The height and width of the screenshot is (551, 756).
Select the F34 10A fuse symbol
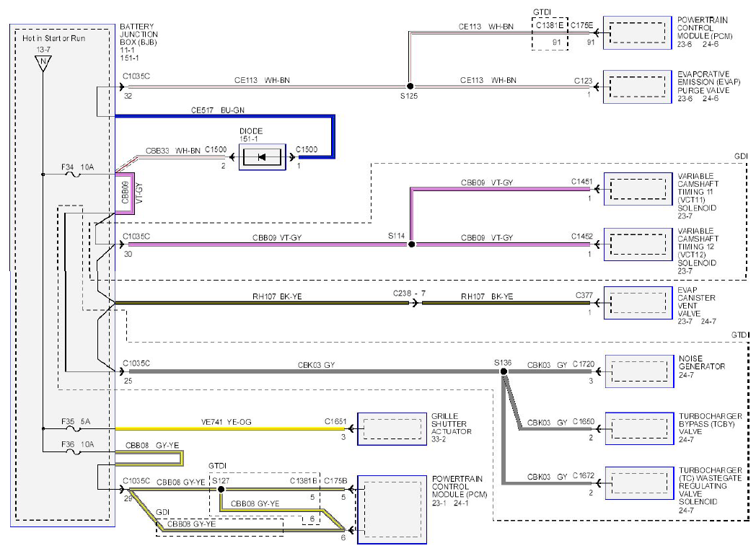(74, 175)
